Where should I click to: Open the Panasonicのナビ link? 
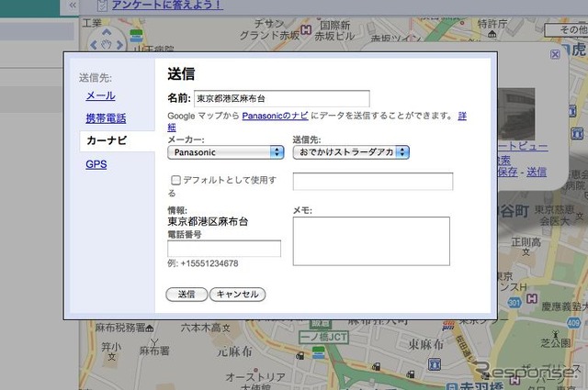click(x=275, y=116)
